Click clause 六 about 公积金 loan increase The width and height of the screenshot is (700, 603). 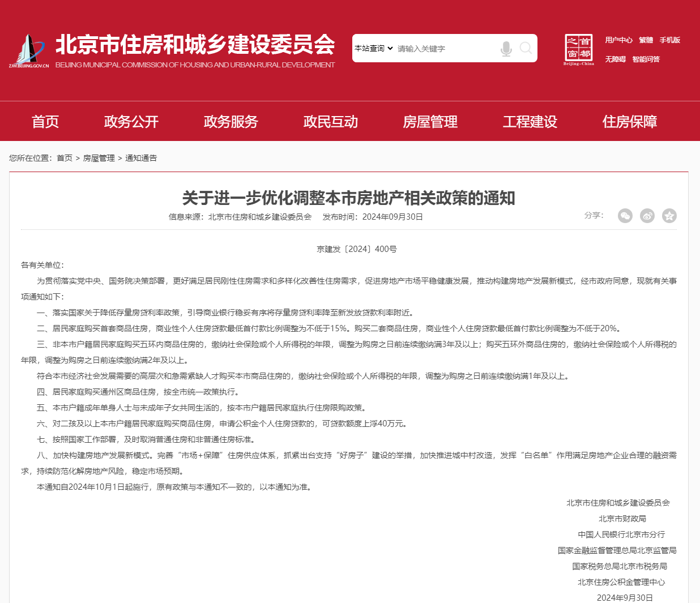(x=223, y=424)
